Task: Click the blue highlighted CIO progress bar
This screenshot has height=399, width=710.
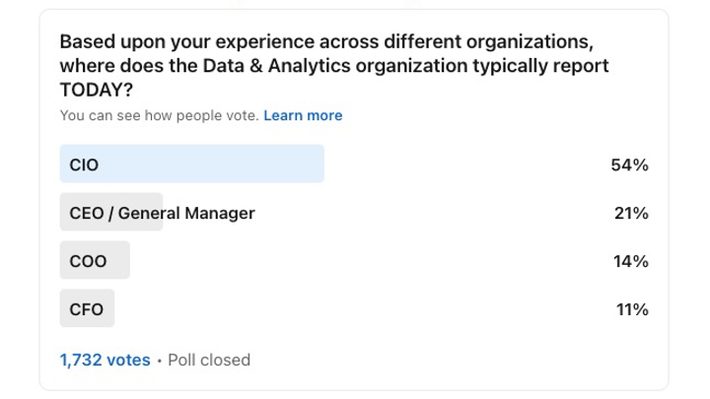Action: (x=192, y=164)
